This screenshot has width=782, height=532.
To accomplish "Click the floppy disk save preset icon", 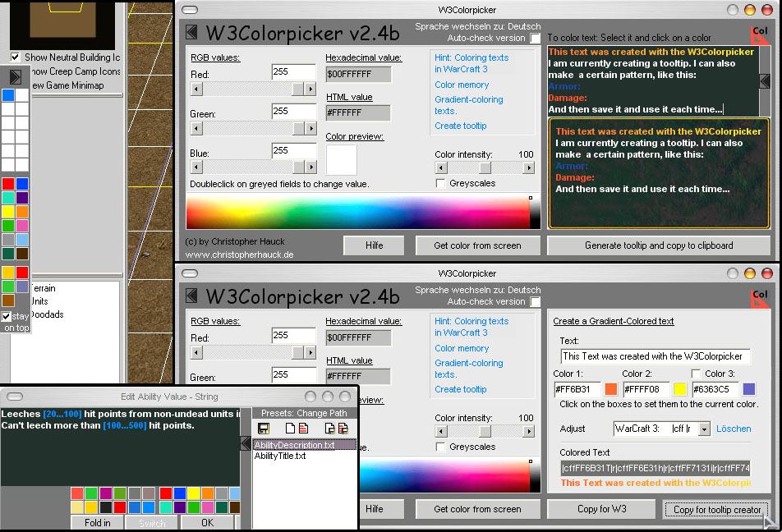I will click(264, 429).
